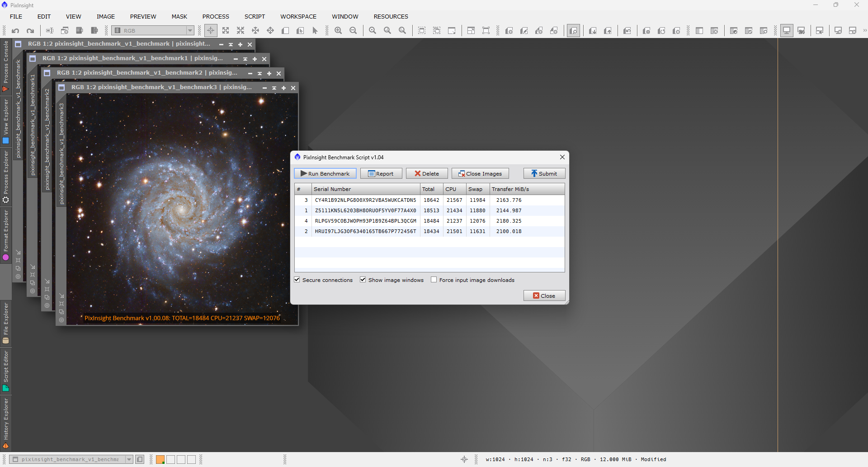Screen dimensions: 868x467
Task: Submit benchmark results with Submit button
Action: click(x=544, y=174)
